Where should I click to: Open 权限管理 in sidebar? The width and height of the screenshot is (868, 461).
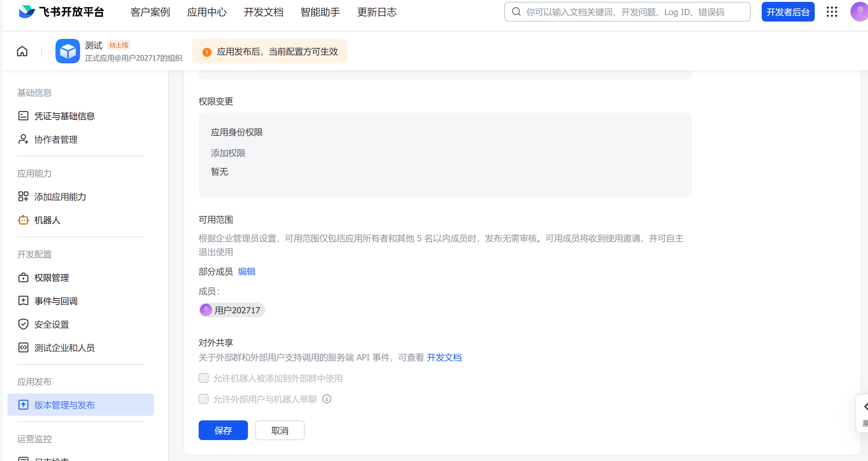[80, 278]
